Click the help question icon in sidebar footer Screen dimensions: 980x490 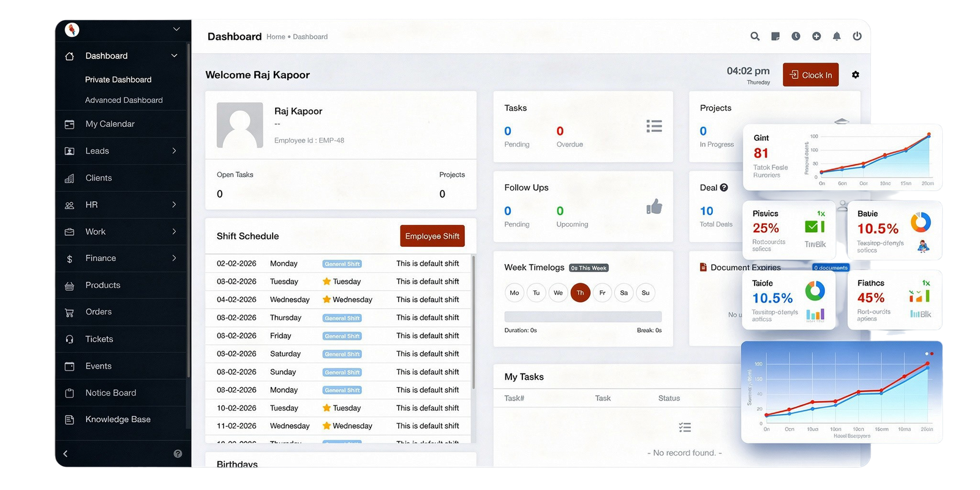tap(178, 454)
